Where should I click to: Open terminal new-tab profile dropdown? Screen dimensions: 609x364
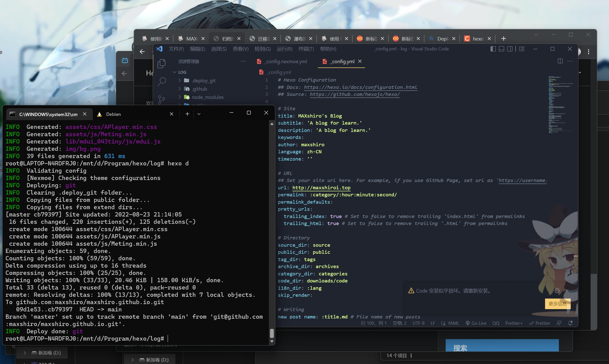(199, 114)
